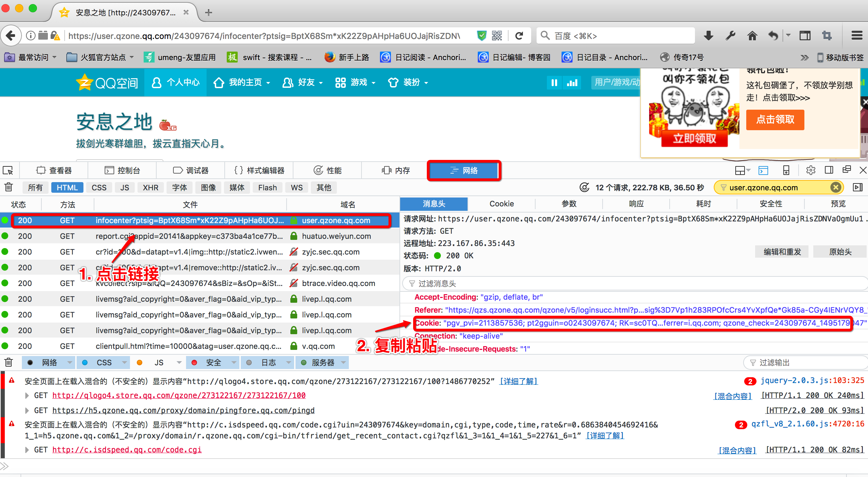Open the jquery-2.0.3.js:103:325 source link

[812, 380]
